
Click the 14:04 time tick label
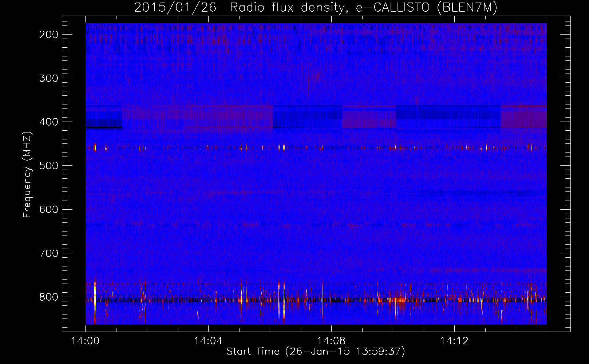[x=208, y=341]
